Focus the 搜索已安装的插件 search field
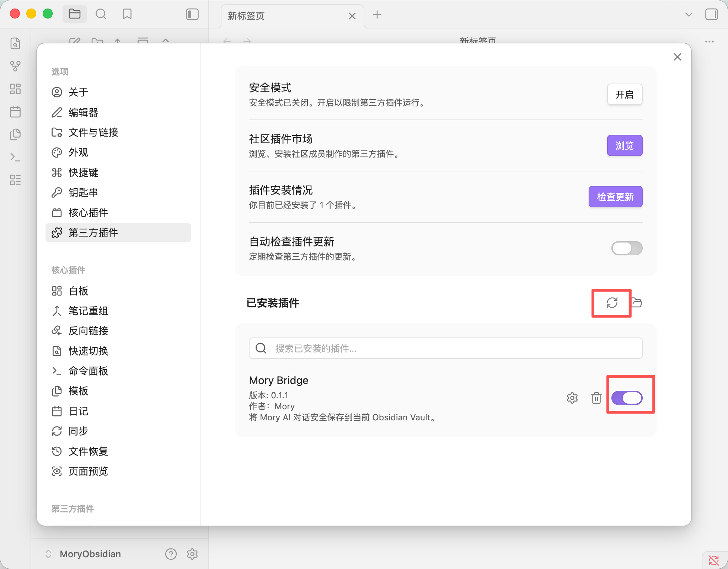The image size is (728, 569). 445,348
